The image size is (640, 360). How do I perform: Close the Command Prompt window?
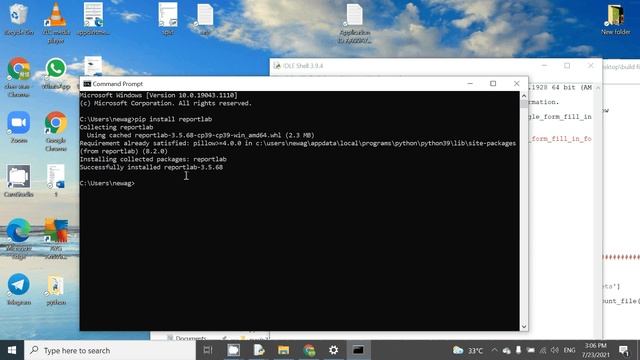pyautogui.click(x=516, y=83)
